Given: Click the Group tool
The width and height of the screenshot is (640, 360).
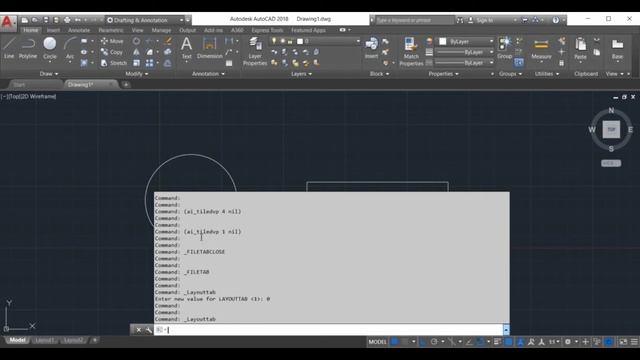Looking at the screenshot, I should (x=504, y=48).
